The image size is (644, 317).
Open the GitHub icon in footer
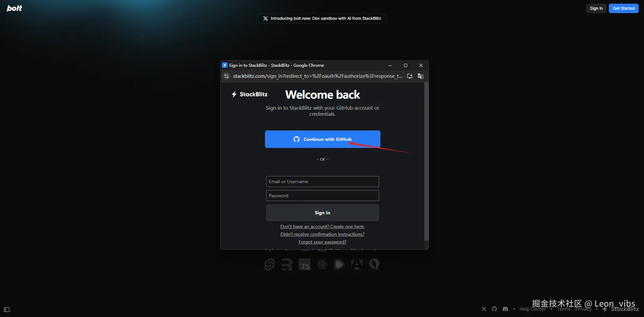pos(494,309)
